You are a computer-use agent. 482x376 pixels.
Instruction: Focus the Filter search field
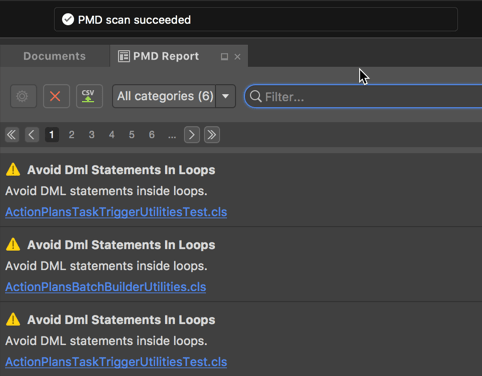coord(363,96)
